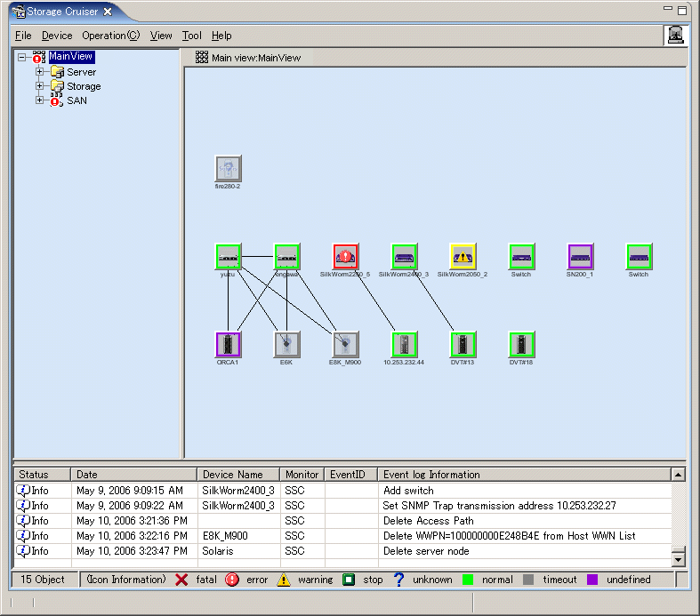This screenshot has height=616, width=700.
Task: Select the yuzu server icon
Action: point(228,257)
